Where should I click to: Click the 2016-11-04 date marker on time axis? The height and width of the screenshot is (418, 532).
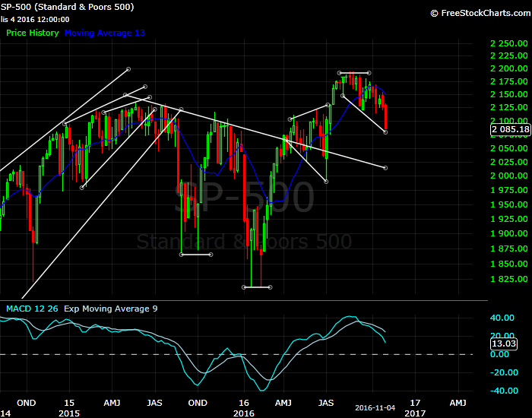pyautogui.click(x=375, y=408)
